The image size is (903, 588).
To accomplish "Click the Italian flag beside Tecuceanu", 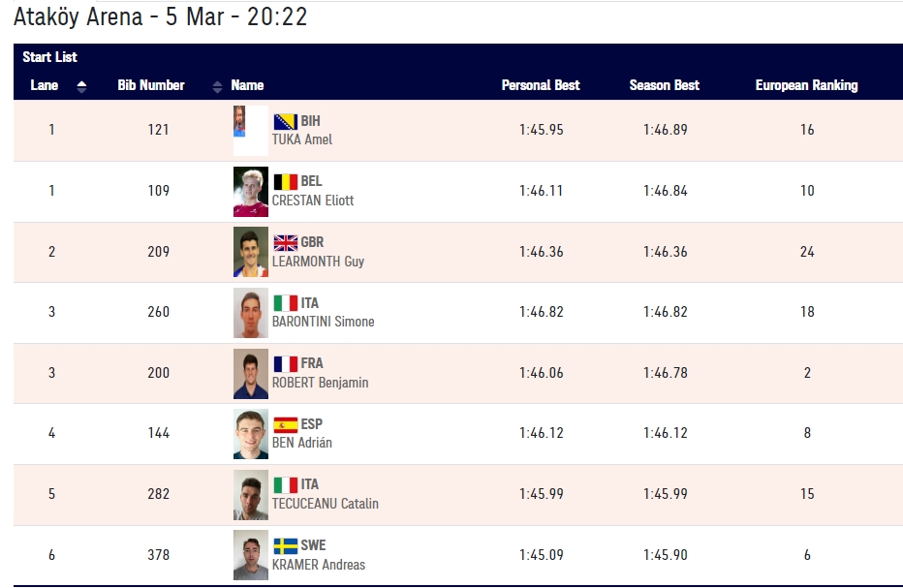I will pyautogui.click(x=285, y=484).
